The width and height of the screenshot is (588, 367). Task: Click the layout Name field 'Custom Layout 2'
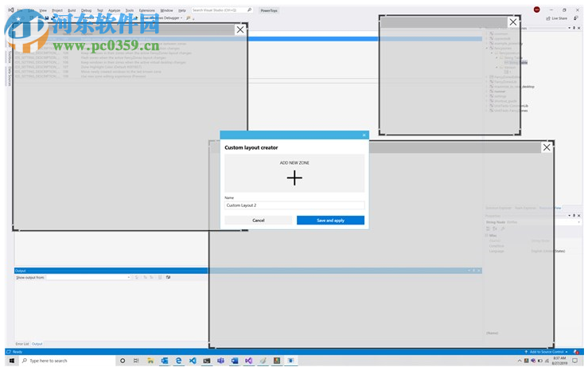(294, 205)
